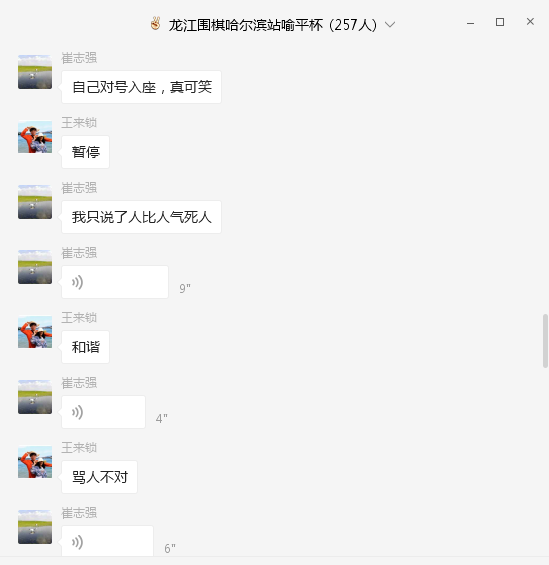Click sender name 王来锁 above 暂停
Viewport: 549px width, 565px height.
coord(79,123)
